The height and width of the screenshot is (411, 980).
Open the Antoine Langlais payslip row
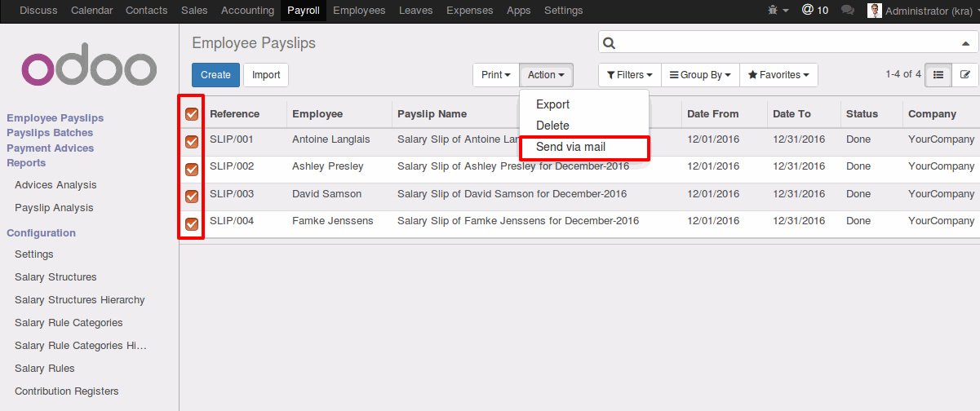pyautogui.click(x=579, y=139)
